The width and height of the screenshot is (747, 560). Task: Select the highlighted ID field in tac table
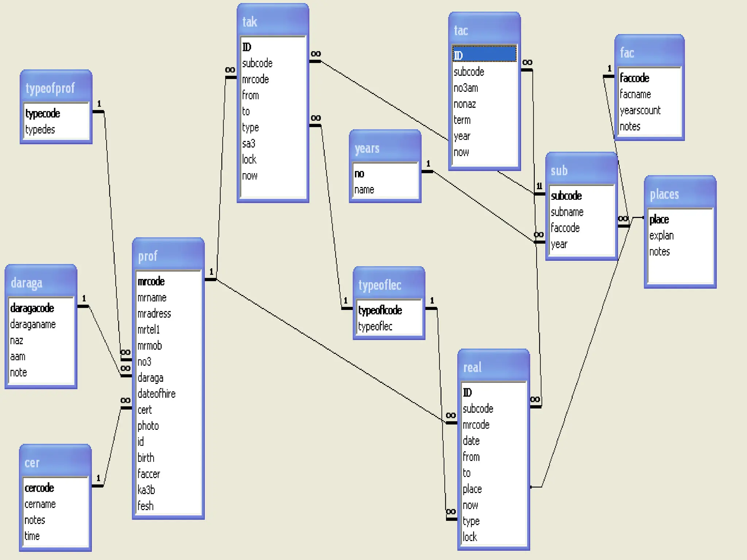tap(484, 55)
